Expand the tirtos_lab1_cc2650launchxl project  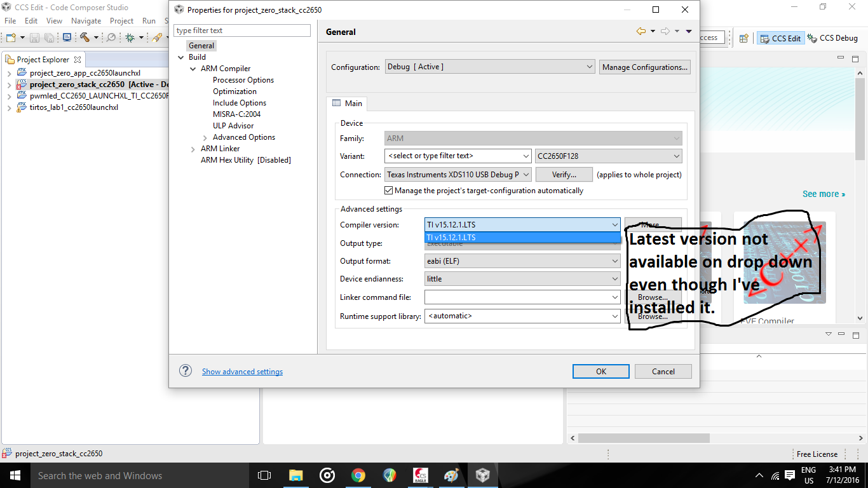click(x=9, y=107)
